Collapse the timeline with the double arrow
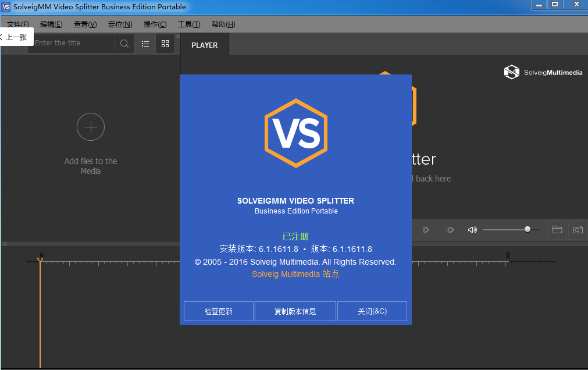 5,244
